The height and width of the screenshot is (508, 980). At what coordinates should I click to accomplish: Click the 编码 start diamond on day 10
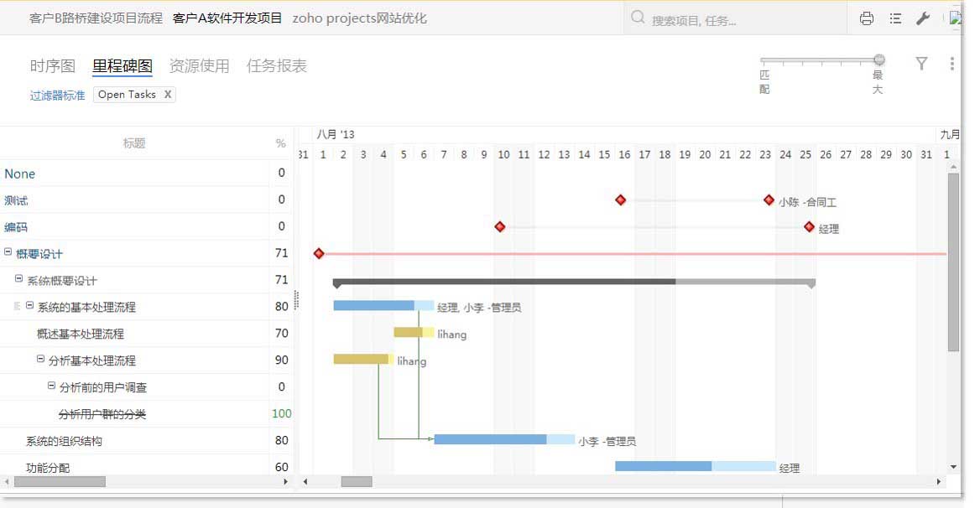tap(500, 227)
